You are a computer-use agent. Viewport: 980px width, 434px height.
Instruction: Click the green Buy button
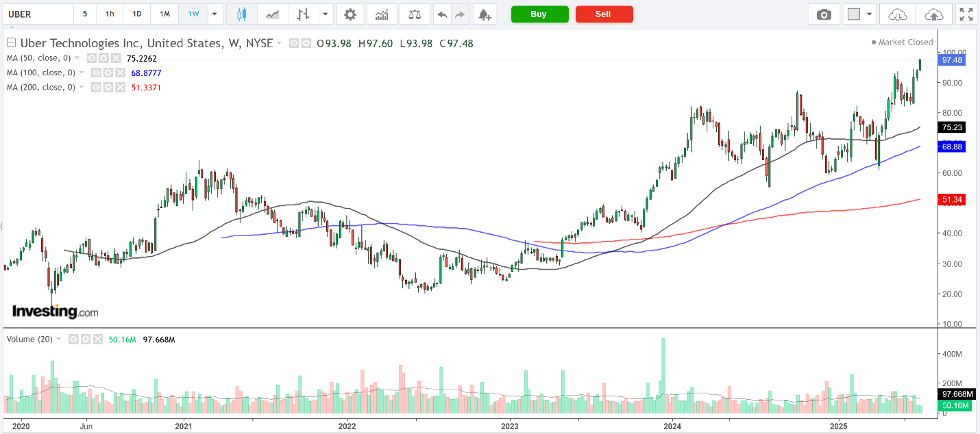[x=540, y=14]
